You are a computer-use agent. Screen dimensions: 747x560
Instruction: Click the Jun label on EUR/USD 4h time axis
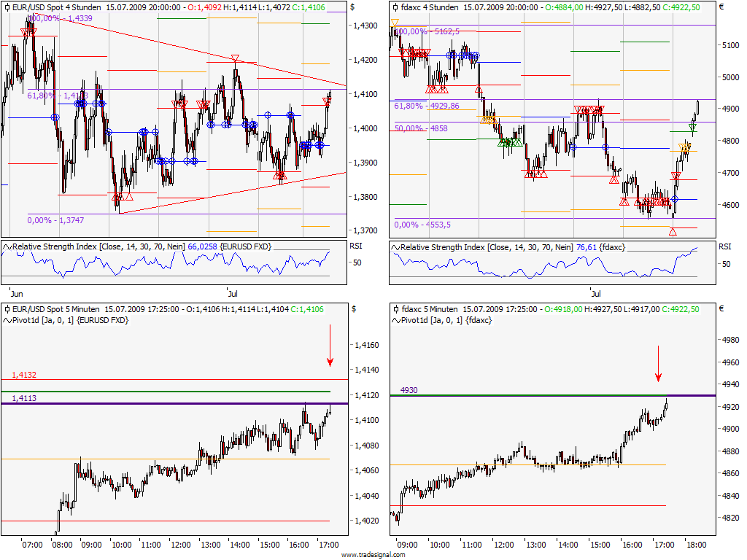tap(17, 294)
